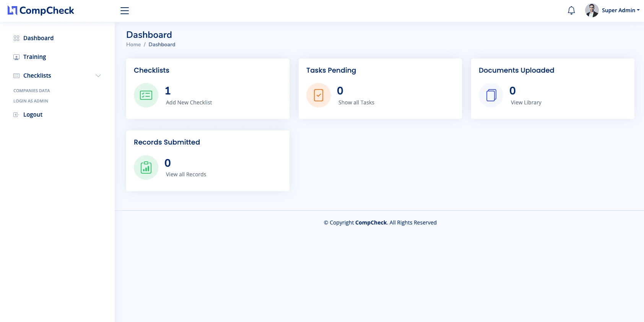Open View all Records
This screenshot has width=644, height=322.
(x=186, y=174)
